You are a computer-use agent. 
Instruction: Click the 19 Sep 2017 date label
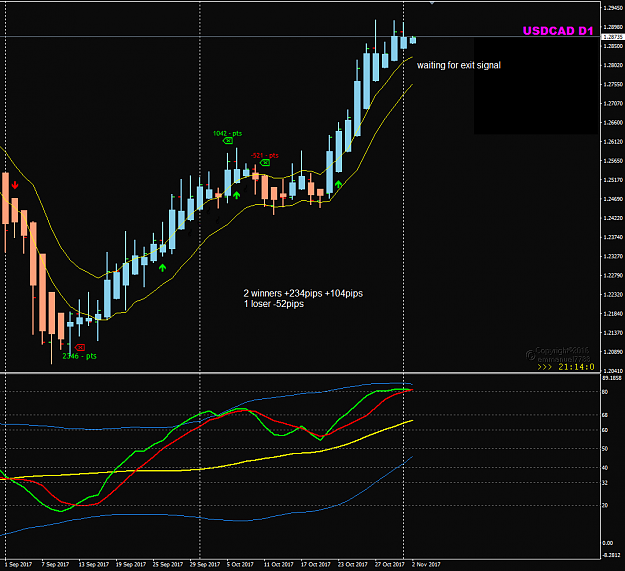click(x=131, y=565)
